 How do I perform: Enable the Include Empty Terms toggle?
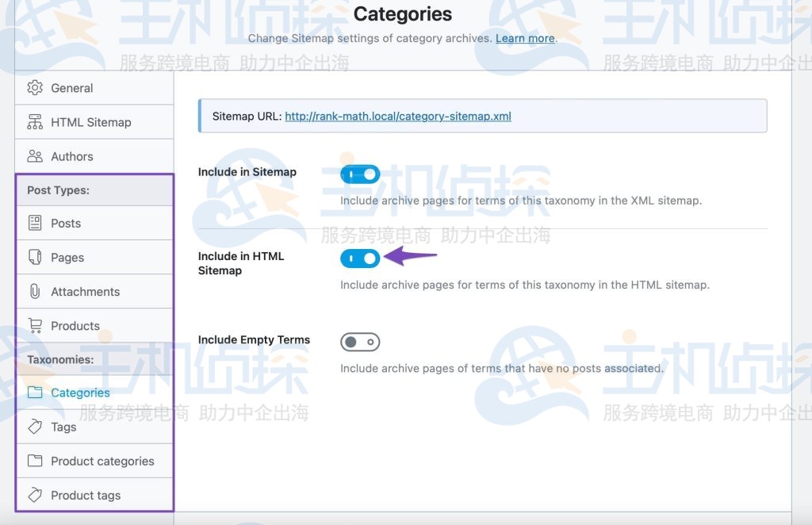point(360,342)
